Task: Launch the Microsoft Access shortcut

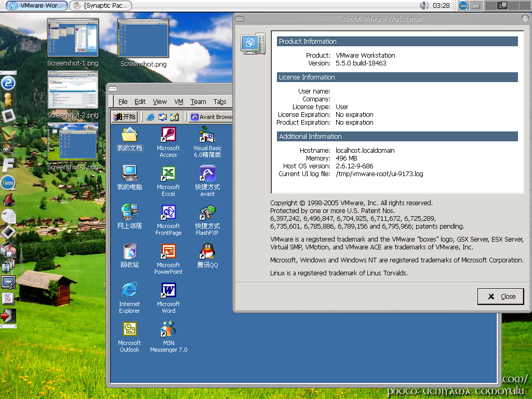Action: [x=168, y=142]
